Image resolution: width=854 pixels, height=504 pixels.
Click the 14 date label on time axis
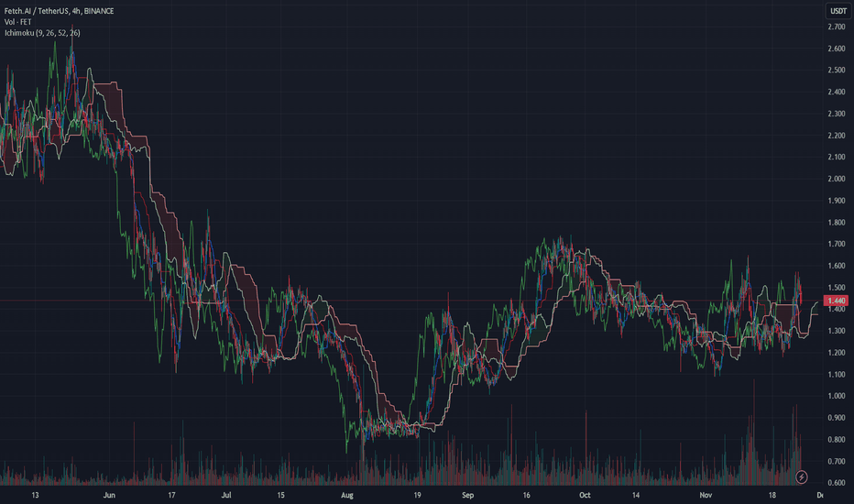(636, 495)
